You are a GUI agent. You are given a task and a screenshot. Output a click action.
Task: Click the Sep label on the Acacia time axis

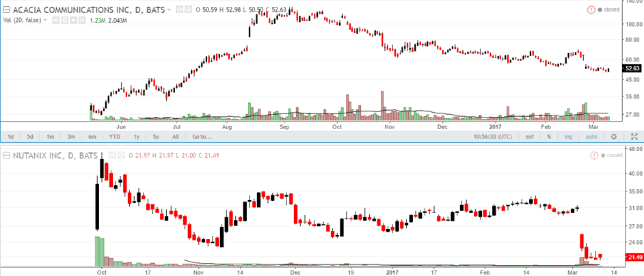(284, 127)
